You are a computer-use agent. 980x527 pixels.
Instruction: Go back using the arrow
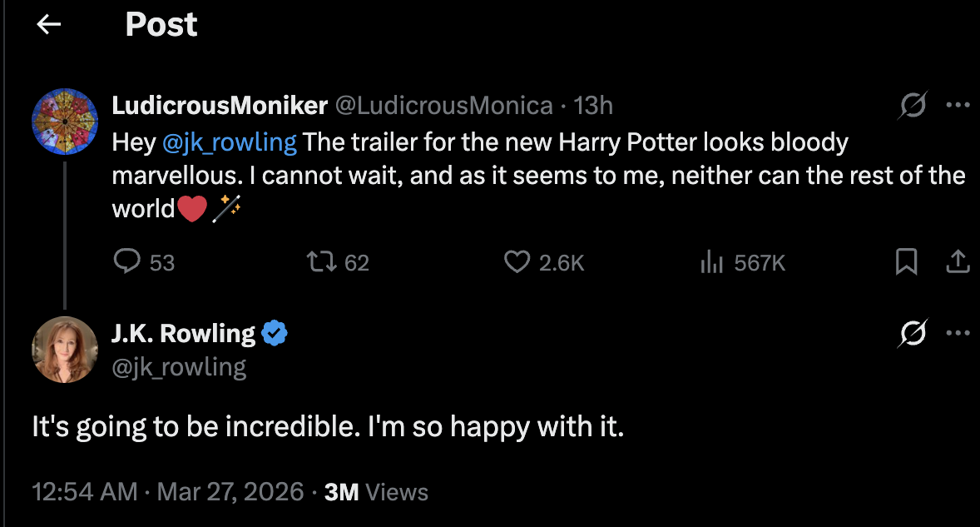click(x=47, y=24)
